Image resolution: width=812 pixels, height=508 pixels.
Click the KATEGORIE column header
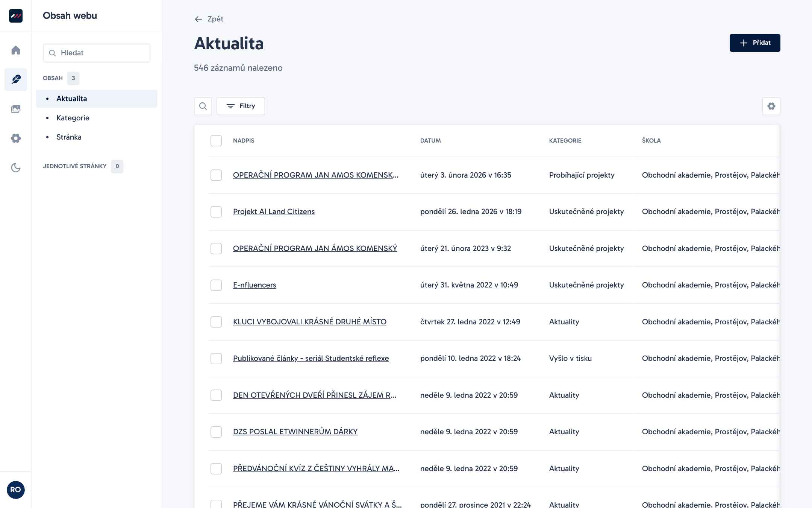pyautogui.click(x=565, y=141)
